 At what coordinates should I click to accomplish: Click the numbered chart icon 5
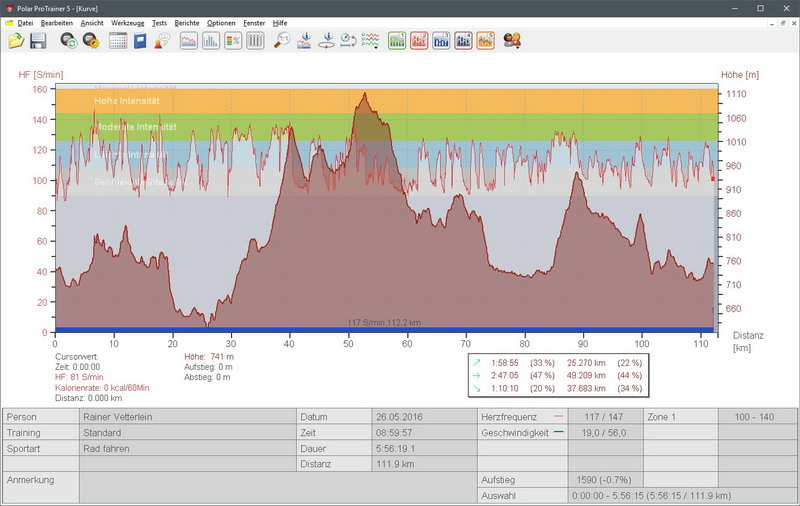pyautogui.click(x=485, y=41)
